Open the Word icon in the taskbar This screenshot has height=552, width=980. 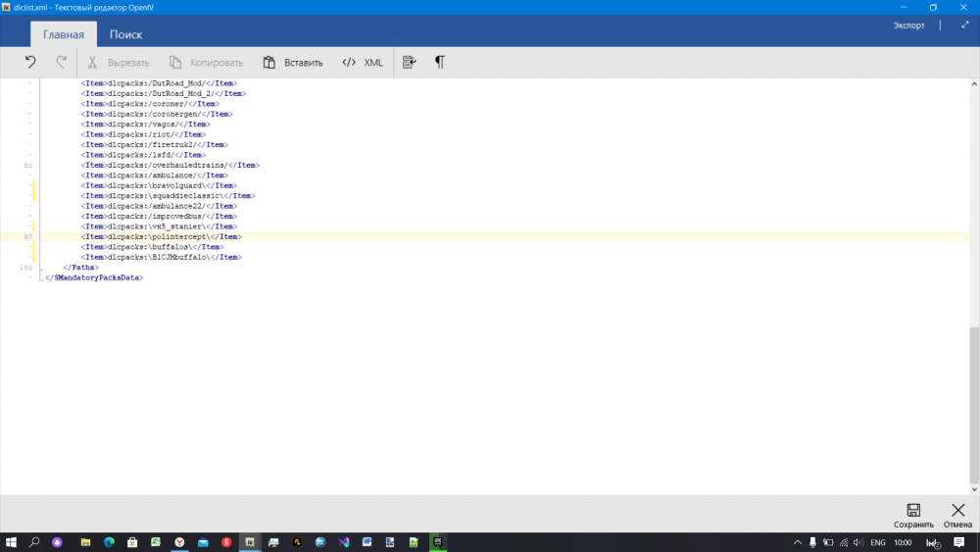pyautogui.click(x=367, y=542)
